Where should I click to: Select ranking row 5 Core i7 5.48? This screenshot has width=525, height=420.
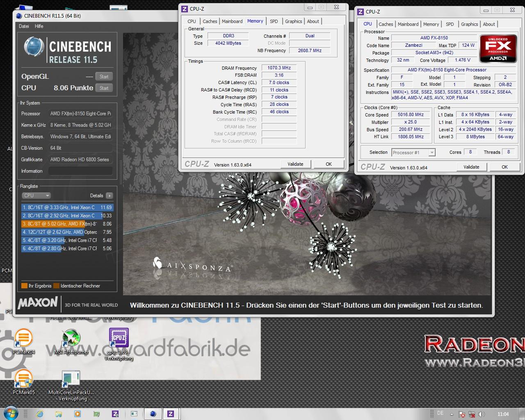pyautogui.click(x=67, y=240)
